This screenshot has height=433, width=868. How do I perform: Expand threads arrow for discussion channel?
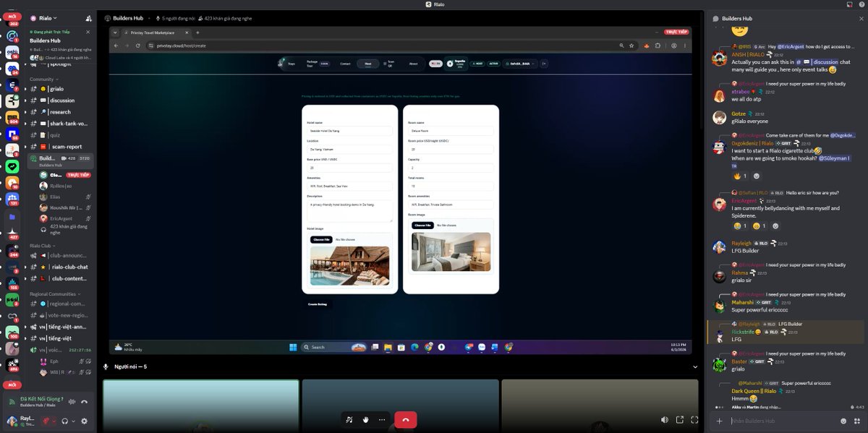(27, 100)
